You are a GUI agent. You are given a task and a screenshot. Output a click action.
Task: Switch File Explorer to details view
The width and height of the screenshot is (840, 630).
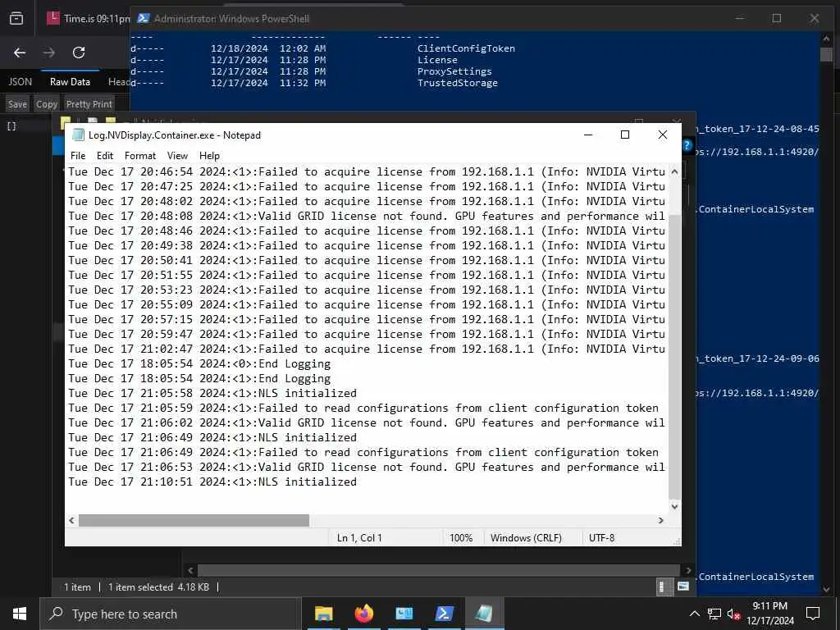click(663, 587)
